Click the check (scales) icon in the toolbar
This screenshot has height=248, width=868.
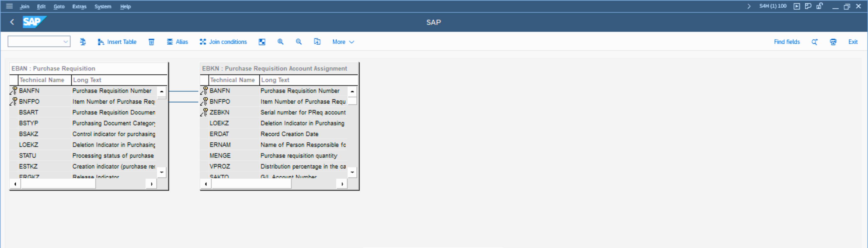83,42
